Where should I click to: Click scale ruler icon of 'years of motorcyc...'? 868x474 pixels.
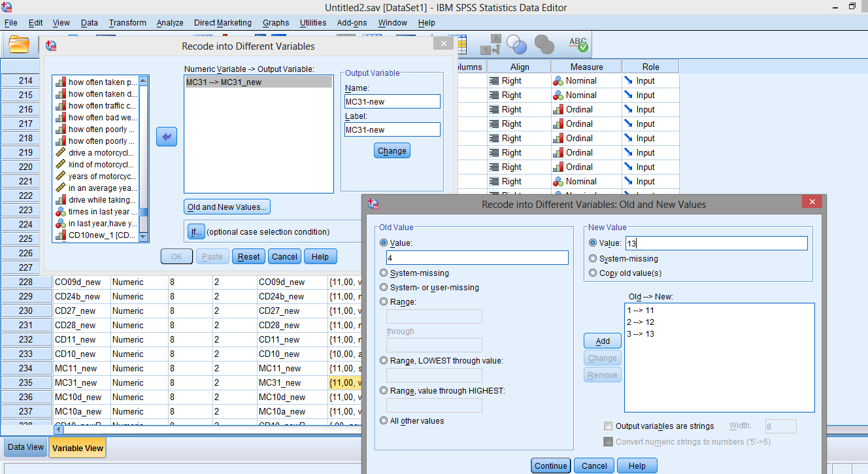61,177
